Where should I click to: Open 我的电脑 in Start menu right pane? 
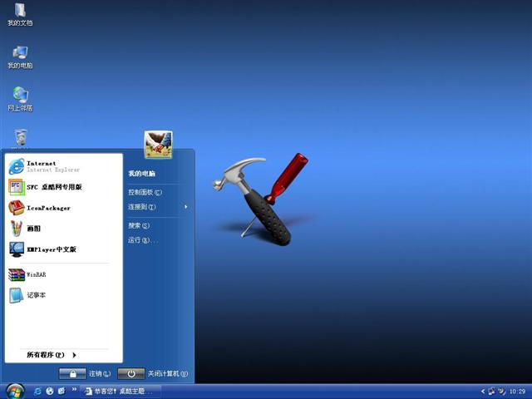pos(142,174)
